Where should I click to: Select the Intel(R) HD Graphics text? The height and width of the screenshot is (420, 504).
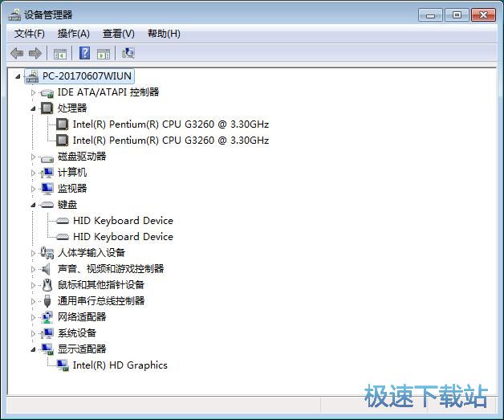click(x=120, y=365)
